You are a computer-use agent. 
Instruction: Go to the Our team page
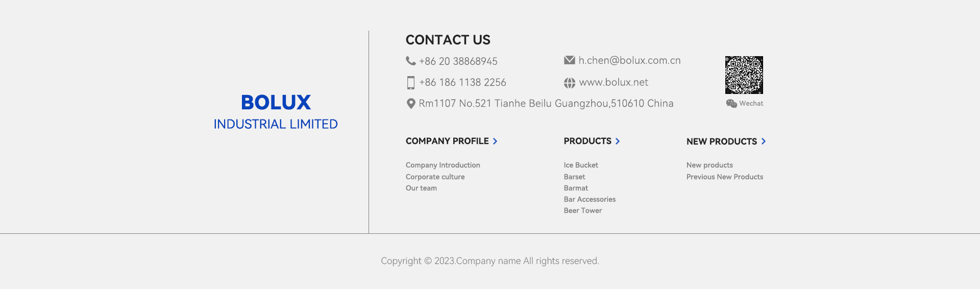[421, 188]
